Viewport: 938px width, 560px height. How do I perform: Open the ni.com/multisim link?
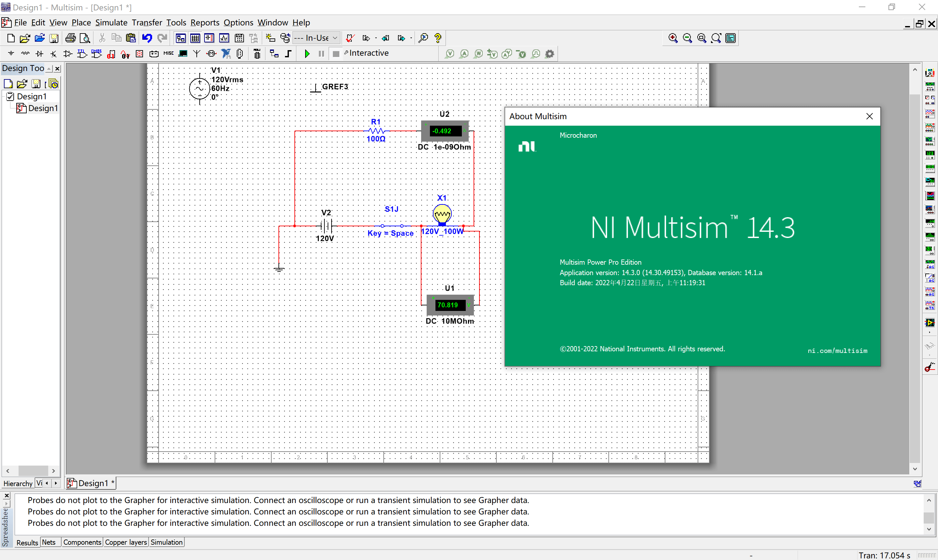837,351
